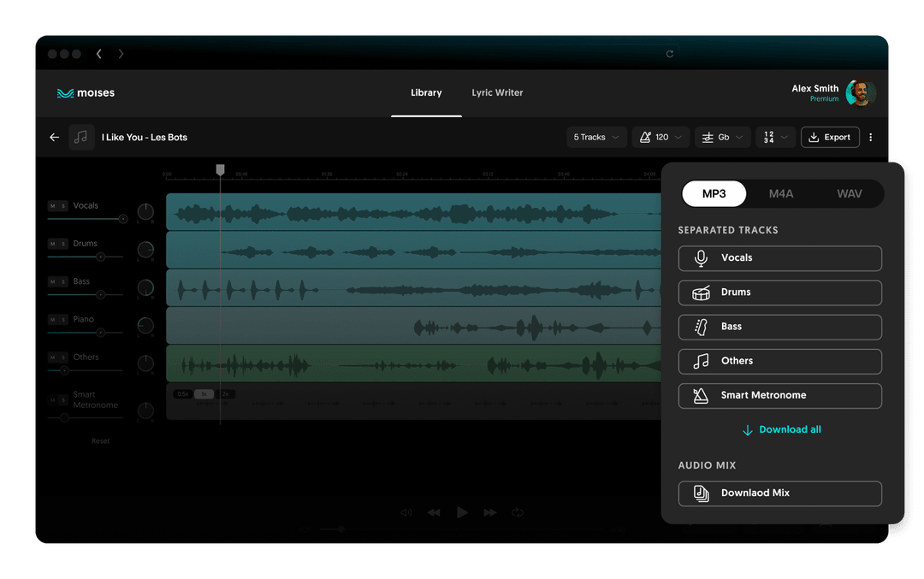Switch to the Lyric Writer tab

point(497,92)
